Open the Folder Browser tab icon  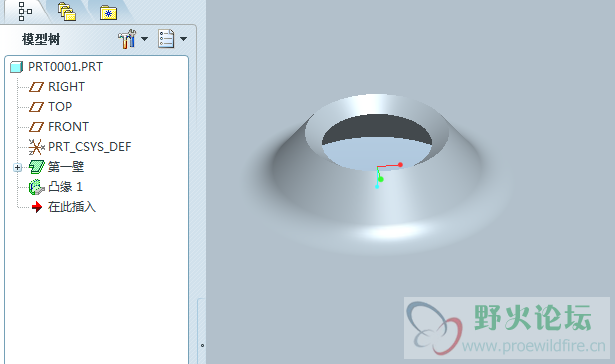[x=67, y=11]
